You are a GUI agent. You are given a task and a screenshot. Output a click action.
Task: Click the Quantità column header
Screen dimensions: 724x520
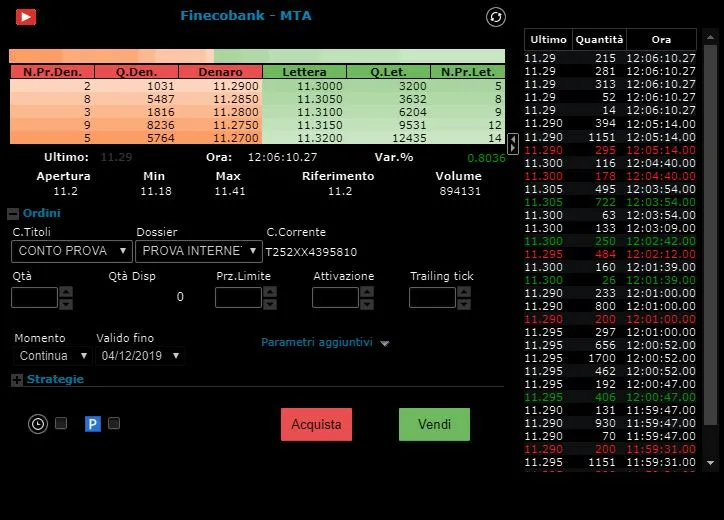(x=599, y=40)
